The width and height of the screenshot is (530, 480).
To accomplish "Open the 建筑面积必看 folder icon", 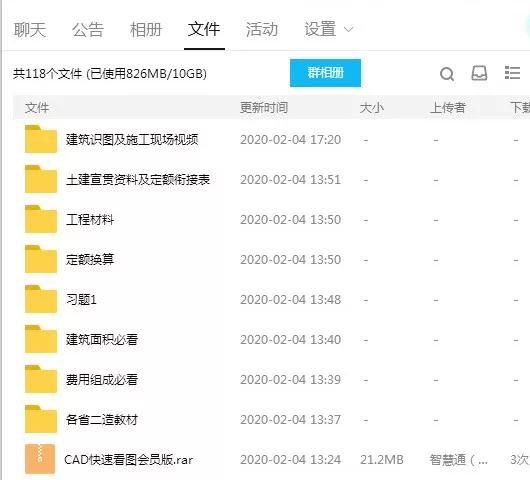I will point(41,339).
